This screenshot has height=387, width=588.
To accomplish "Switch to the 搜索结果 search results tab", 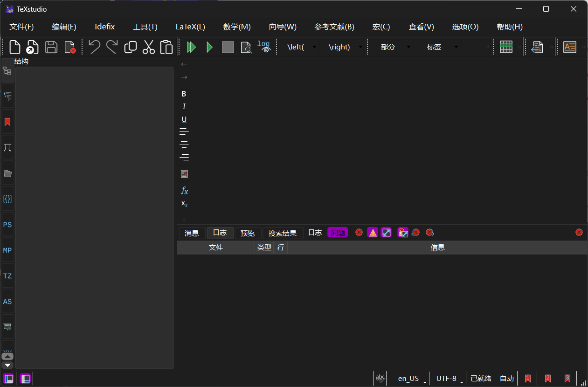I will [x=283, y=233].
